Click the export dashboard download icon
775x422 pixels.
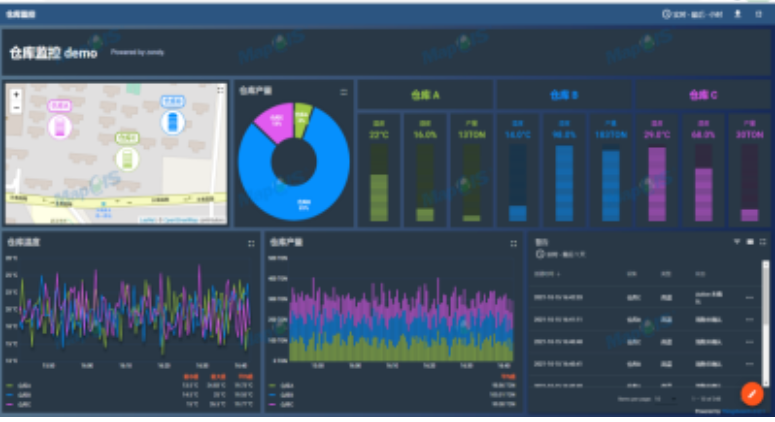(738, 15)
